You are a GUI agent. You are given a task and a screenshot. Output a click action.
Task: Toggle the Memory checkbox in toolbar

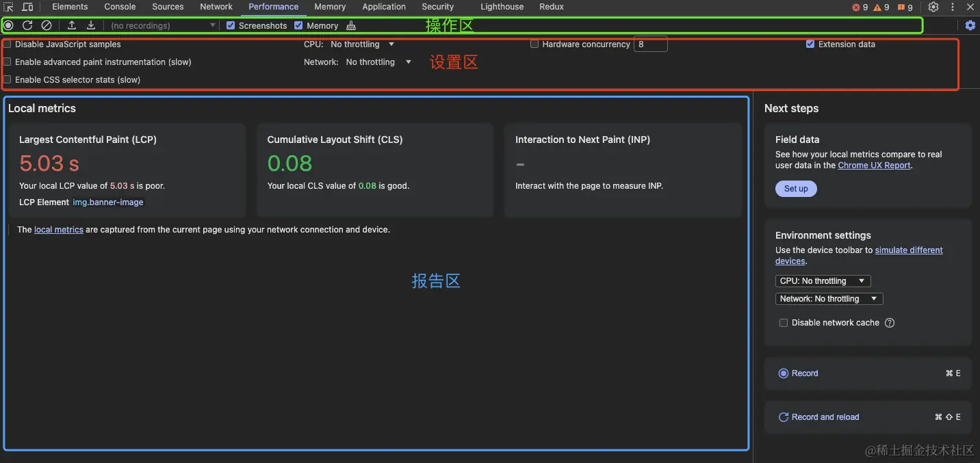tap(298, 25)
